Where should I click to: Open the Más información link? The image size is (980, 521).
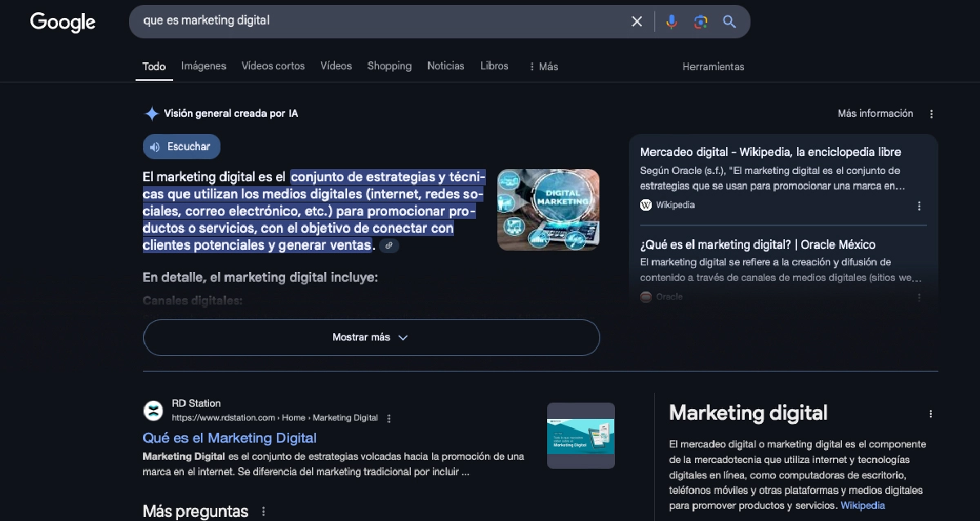[875, 113]
